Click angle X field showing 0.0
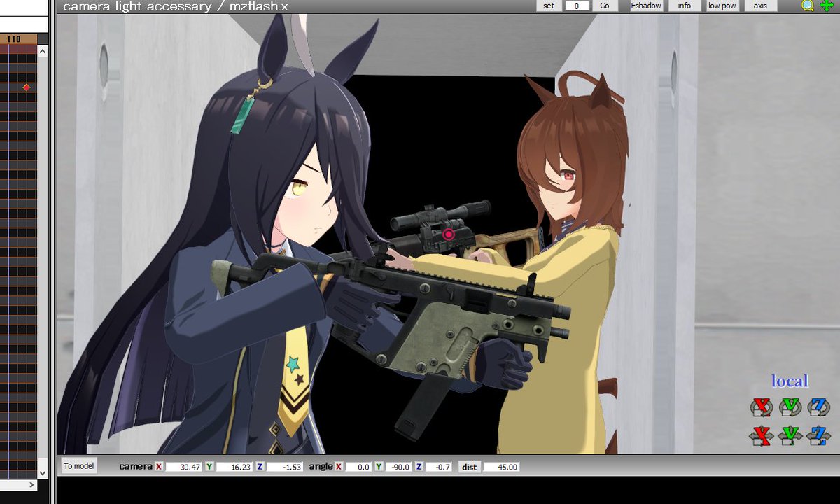 [358, 467]
